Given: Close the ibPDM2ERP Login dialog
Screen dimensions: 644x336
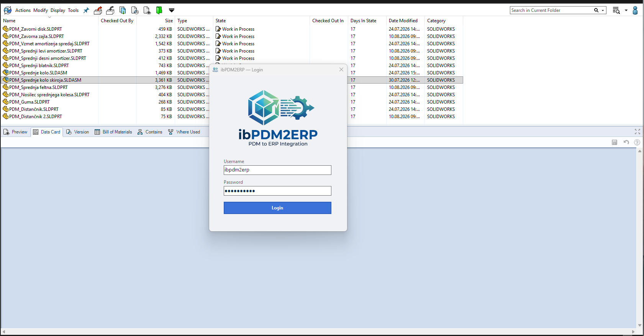Looking at the screenshot, I should [341, 69].
